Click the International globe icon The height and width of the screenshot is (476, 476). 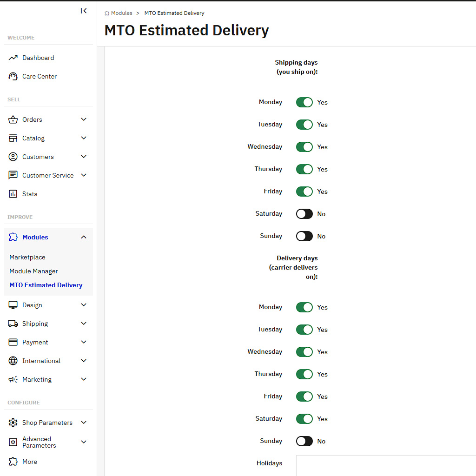coord(13,361)
